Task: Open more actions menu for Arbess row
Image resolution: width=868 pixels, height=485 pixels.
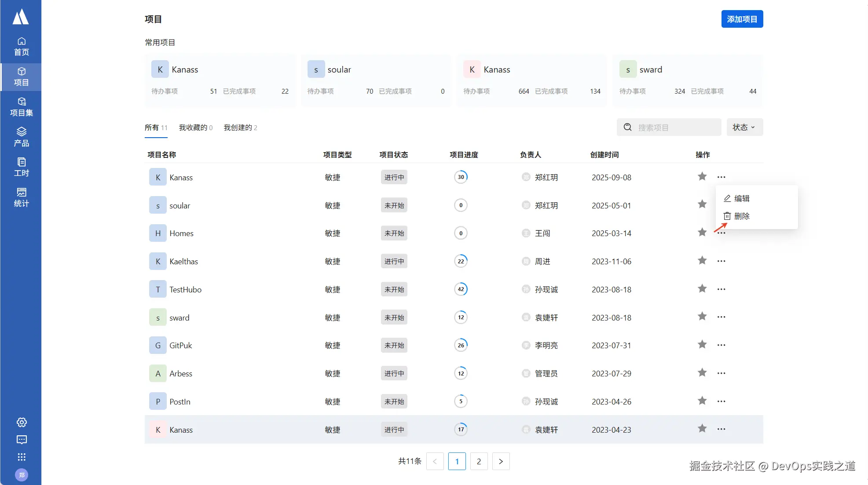Action: (x=721, y=373)
